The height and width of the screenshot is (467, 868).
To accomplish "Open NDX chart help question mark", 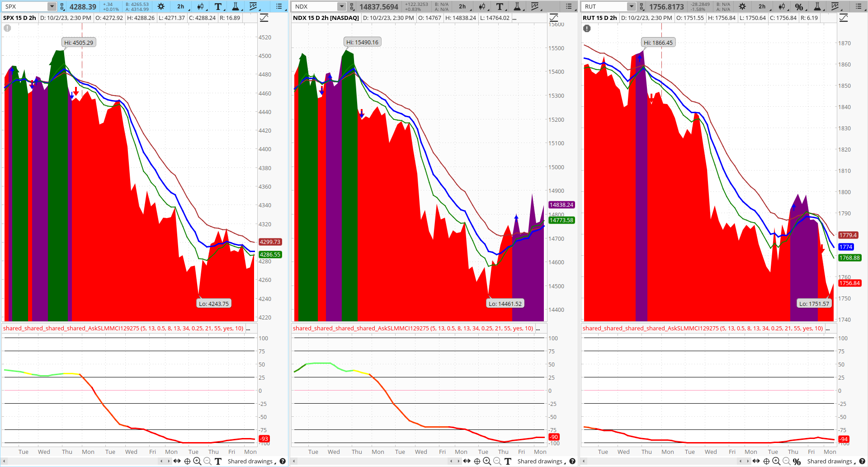I will click(572, 461).
